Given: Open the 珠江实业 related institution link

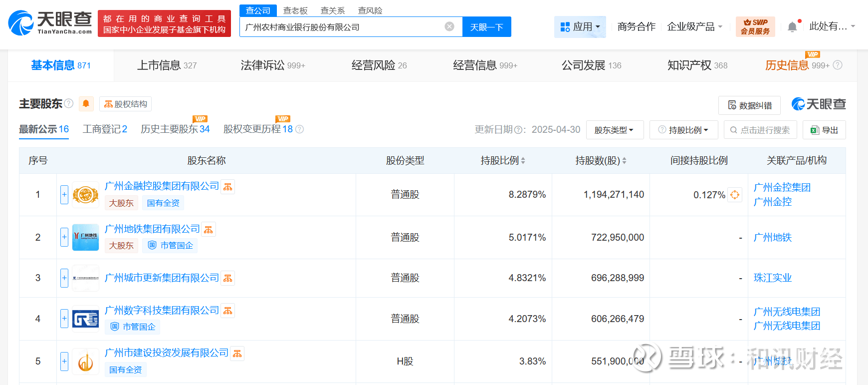Looking at the screenshot, I should pos(772,278).
